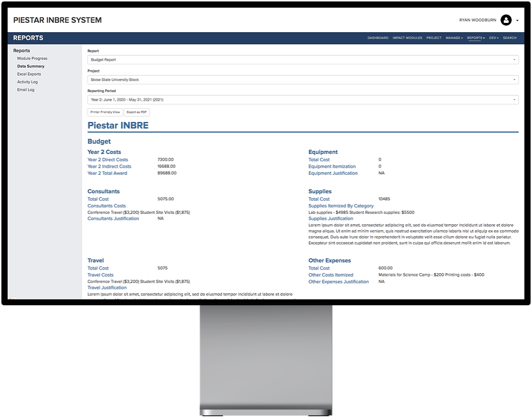The image size is (532, 418).
Task: Click the Travel Justification label
Action: tap(107, 287)
